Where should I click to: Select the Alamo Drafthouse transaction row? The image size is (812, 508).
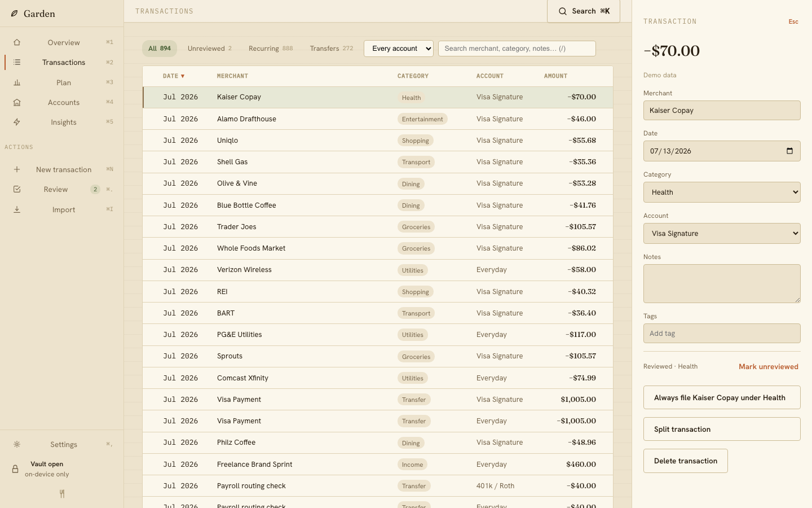coord(378,119)
